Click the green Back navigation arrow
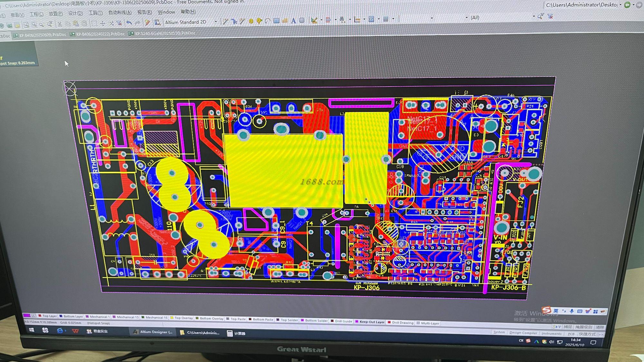The width and height of the screenshot is (644, 362). [x=627, y=5]
